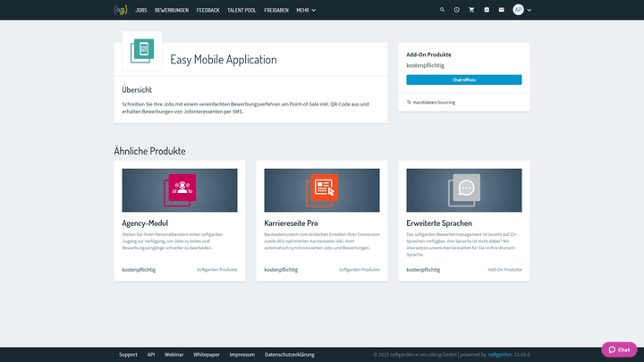Image resolution: width=644 pixels, height=362 pixels.
Task: Open the Karriereseite Pro product image
Action: (x=321, y=190)
